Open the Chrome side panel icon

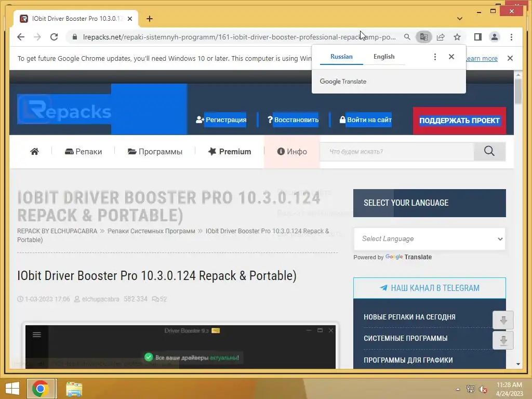pyautogui.click(x=478, y=37)
